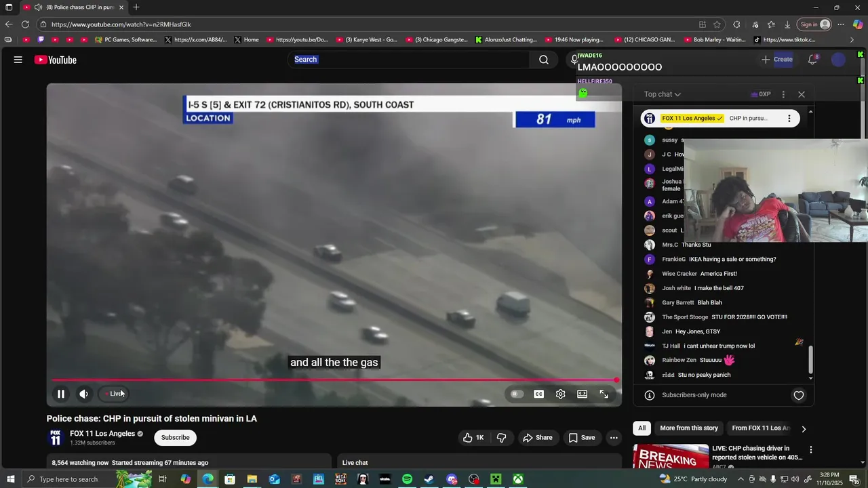This screenshot has width=868, height=488.
Task: Open the account avatar menu
Action: click(x=839, y=60)
